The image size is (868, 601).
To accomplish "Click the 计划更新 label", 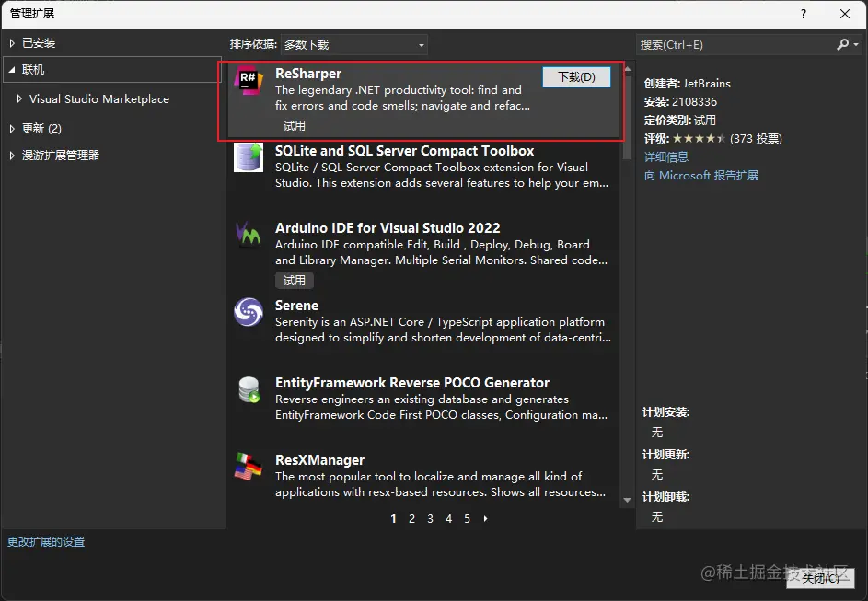I will 665,455.
